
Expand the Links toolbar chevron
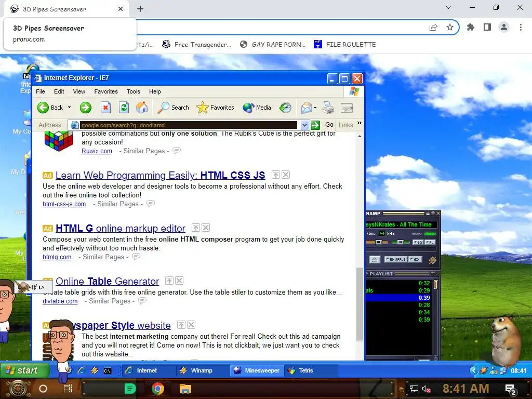tap(360, 123)
